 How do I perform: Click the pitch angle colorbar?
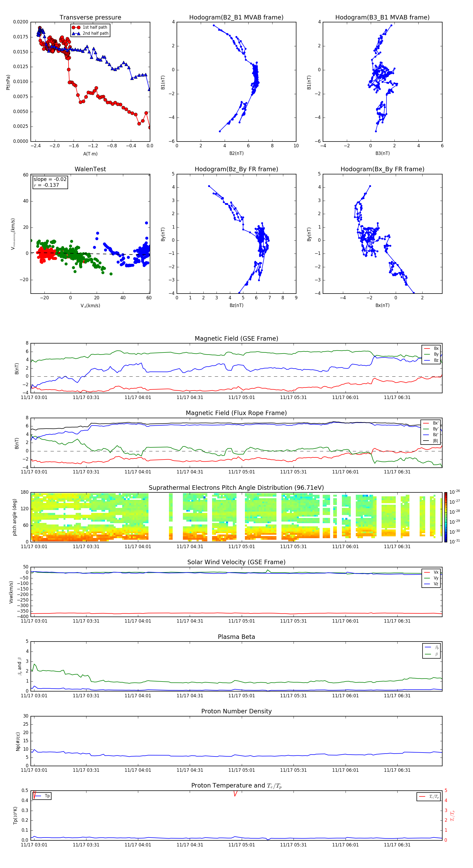446,517
